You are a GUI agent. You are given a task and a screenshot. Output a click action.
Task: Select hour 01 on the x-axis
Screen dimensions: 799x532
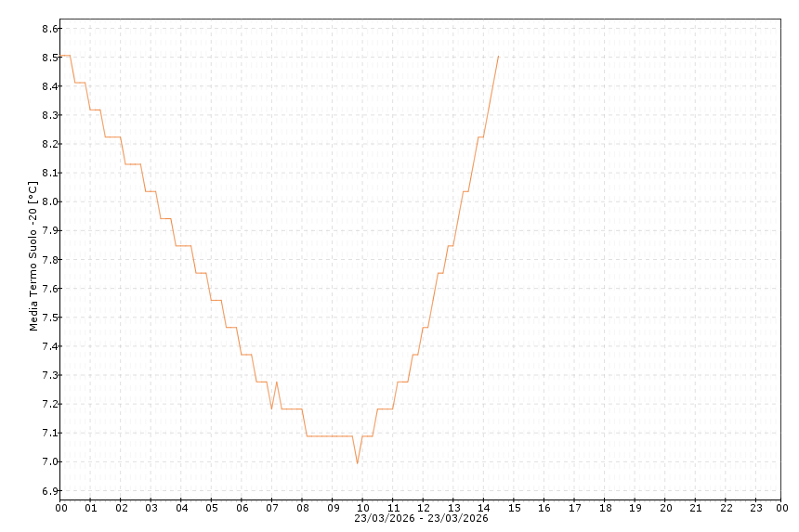click(x=91, y=508)
